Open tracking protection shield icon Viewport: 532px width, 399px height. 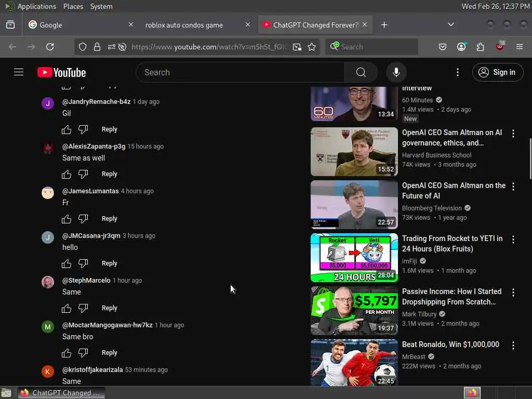[83, 47]
